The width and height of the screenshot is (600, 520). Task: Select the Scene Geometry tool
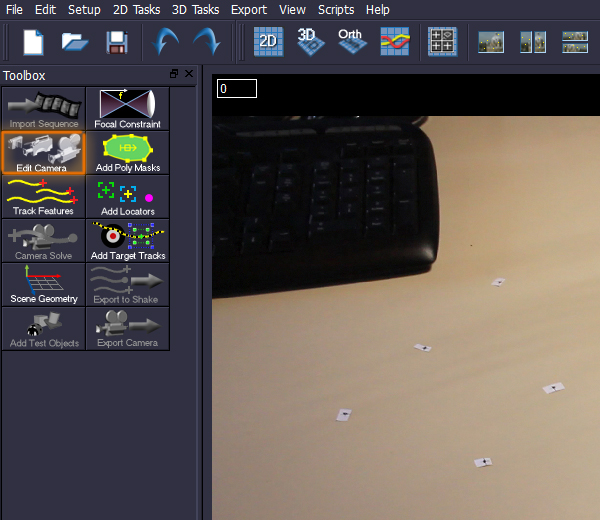[x=44, y=284]
